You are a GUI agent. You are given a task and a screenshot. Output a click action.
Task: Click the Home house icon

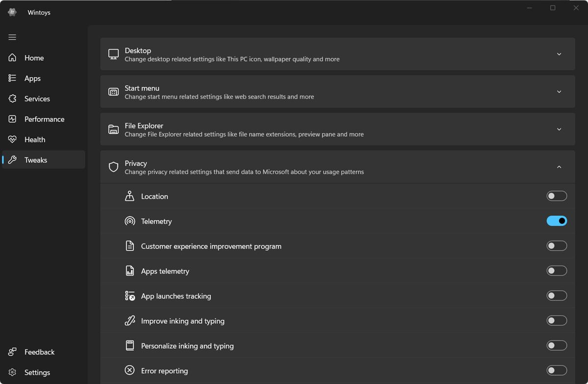[x=13, y=58]
